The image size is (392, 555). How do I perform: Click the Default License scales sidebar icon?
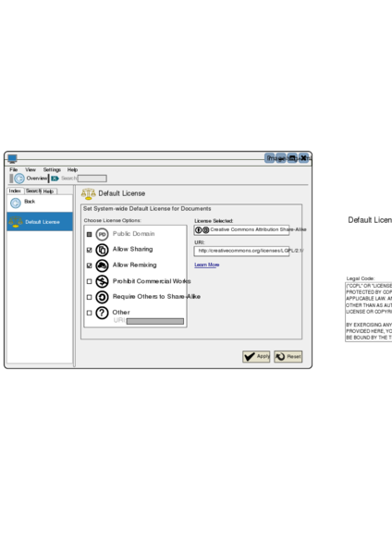[16, 222]
